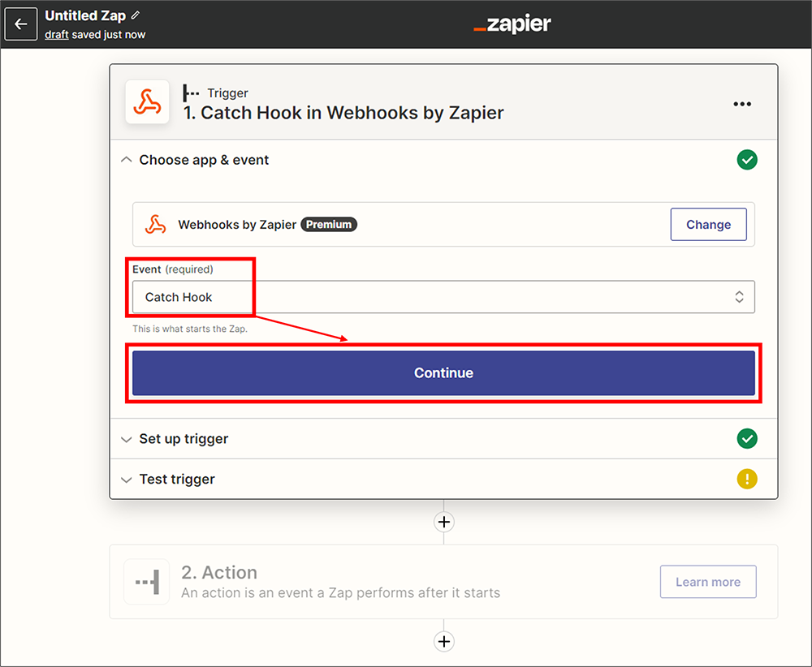Click yellow warning beside Test trigger
This screenshot has height=667, width=812.
[x=747, y=480]
